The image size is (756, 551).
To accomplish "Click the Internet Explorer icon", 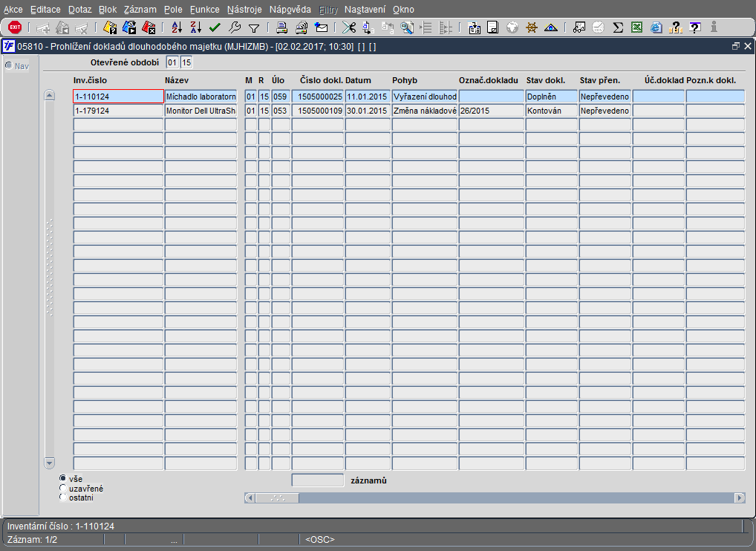I will tap(656, 27).
